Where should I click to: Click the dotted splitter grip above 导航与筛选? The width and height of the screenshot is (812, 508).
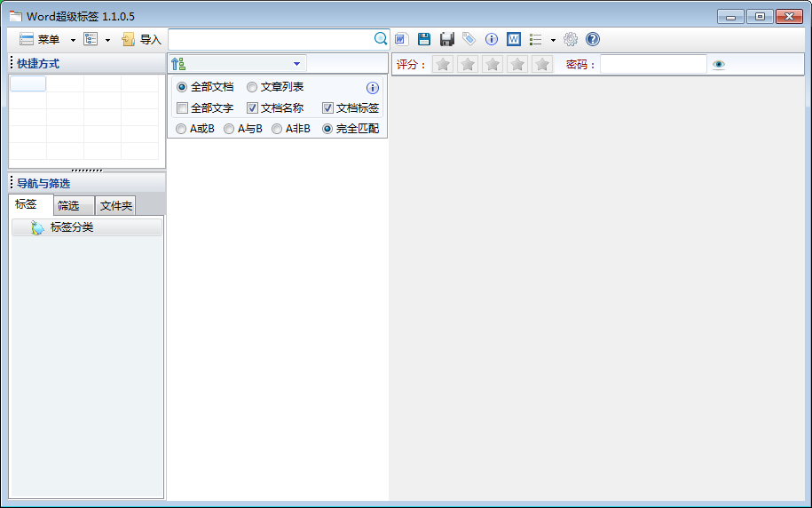point(87,170)
